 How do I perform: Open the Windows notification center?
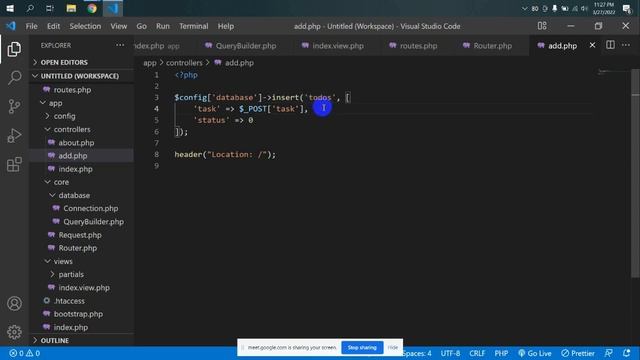pos(627,8)
